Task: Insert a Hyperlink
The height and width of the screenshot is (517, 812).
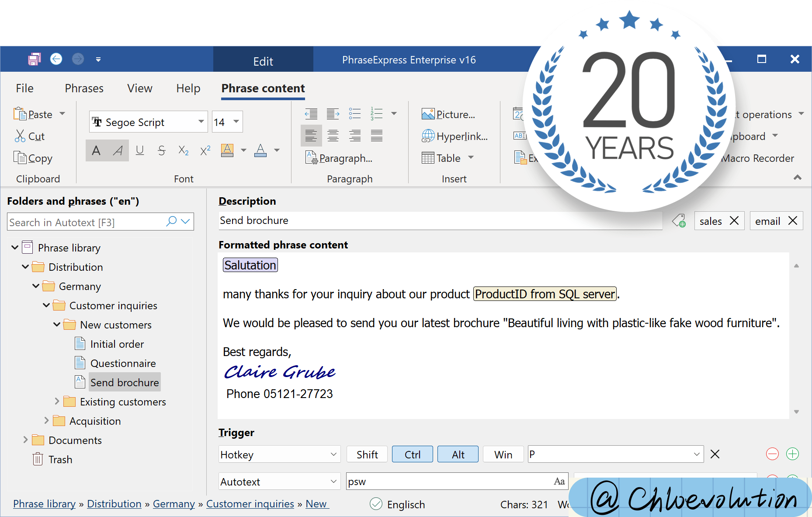Action: coord(455,136)
